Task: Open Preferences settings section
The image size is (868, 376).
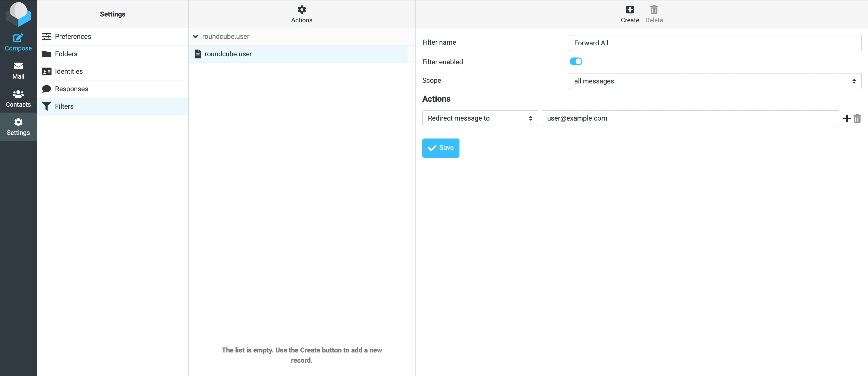Action: coord(73,36)
